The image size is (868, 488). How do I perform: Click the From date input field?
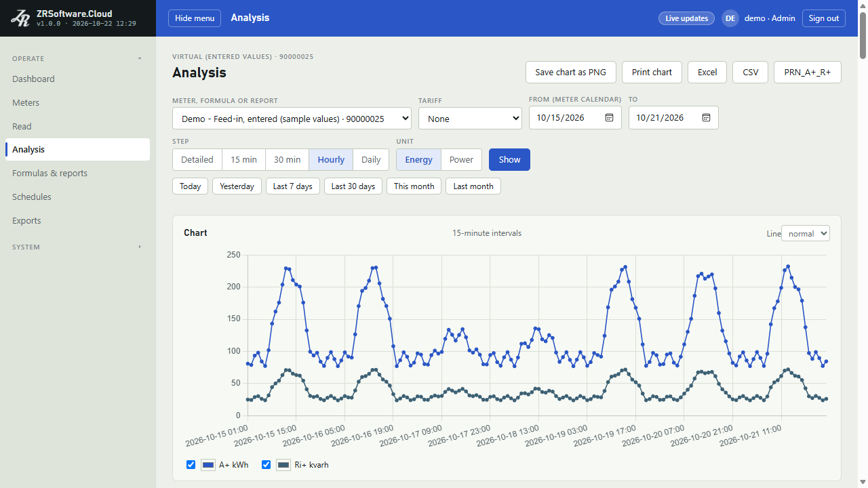[575, 117]
